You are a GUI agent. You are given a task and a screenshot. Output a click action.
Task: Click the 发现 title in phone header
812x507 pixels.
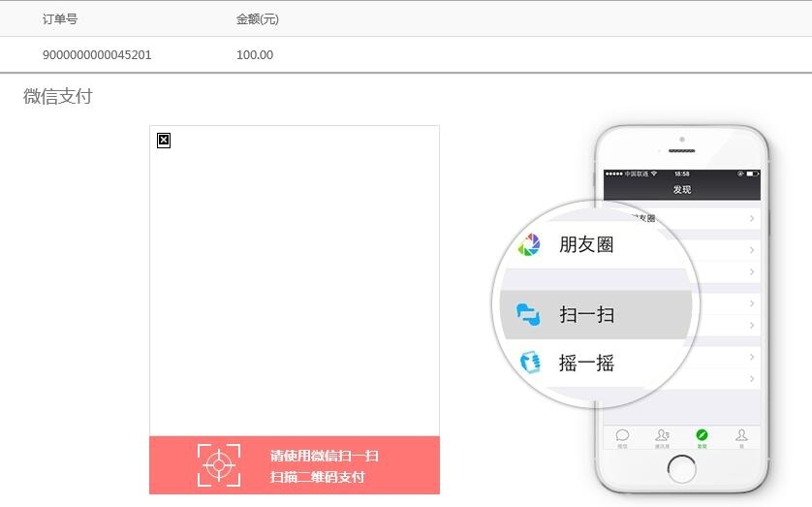tap(682, 190)
